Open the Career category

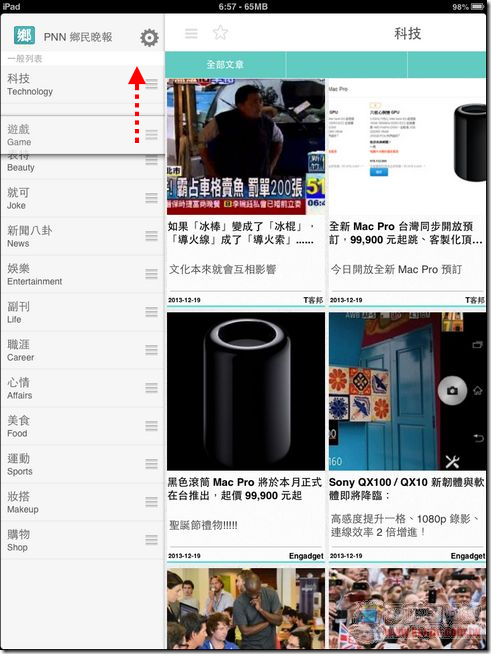[x=83, y=350]
